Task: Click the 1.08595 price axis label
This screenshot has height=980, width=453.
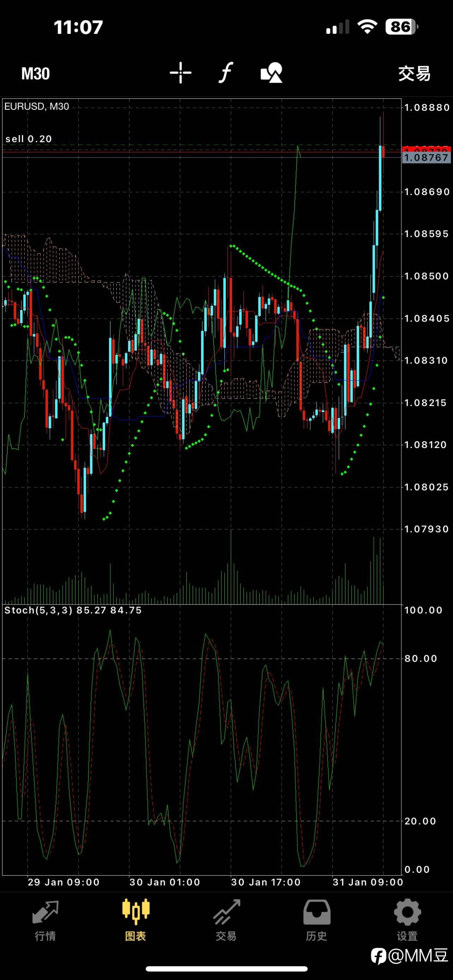Action: [x=426, y=234]
